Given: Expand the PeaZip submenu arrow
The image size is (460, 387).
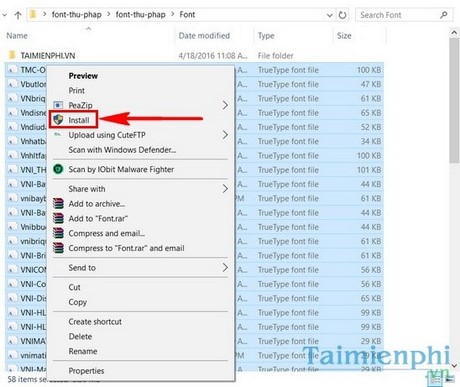Looking at the screenshot, I should click(225, 105).
